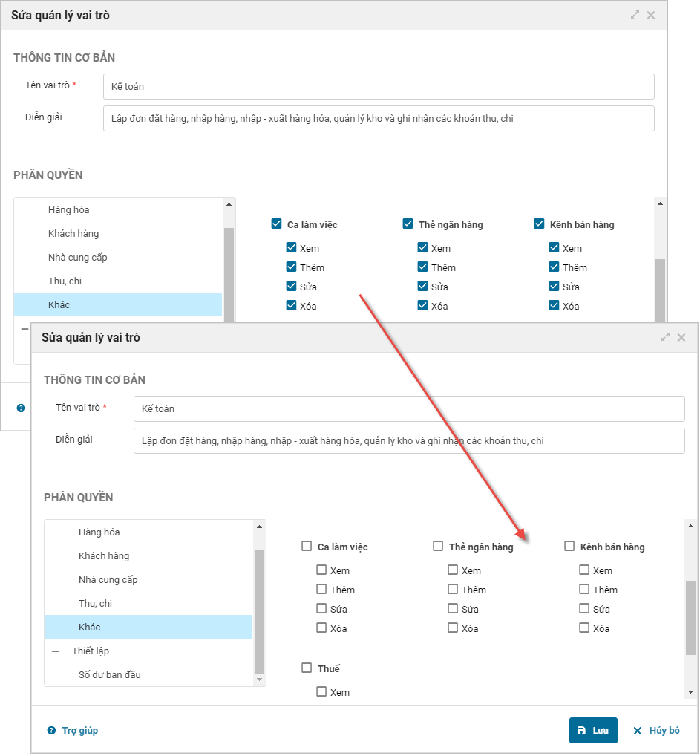The image size is (700, 756).
Task: Enable Thêm under Kênh bán hàng, front dialog
Action: point(584,589)
